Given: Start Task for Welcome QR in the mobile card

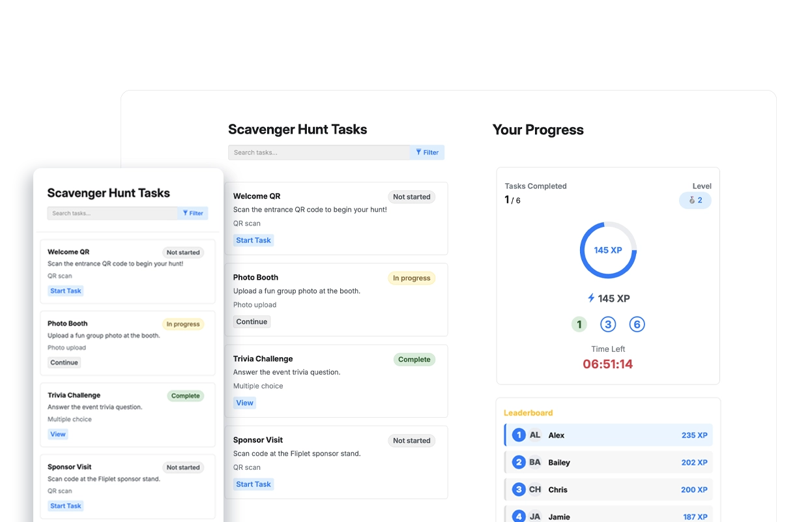Looking at the screenshot, I should point(66,291).
